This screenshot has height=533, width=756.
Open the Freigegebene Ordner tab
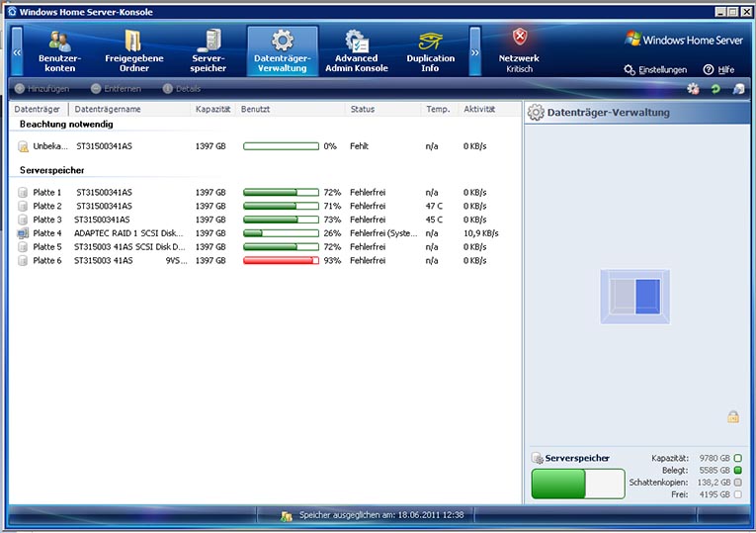pyautogui.click(x=134, y=51)
